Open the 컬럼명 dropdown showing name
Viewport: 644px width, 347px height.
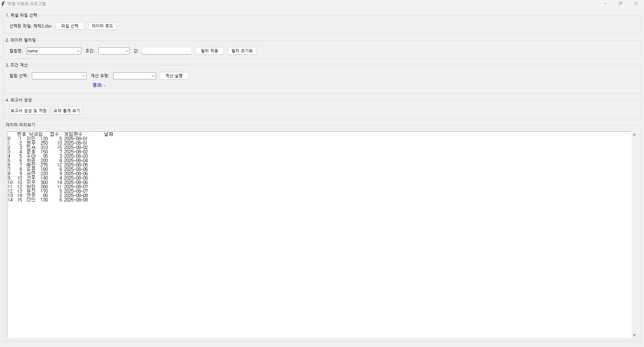(x=54, y=51)
